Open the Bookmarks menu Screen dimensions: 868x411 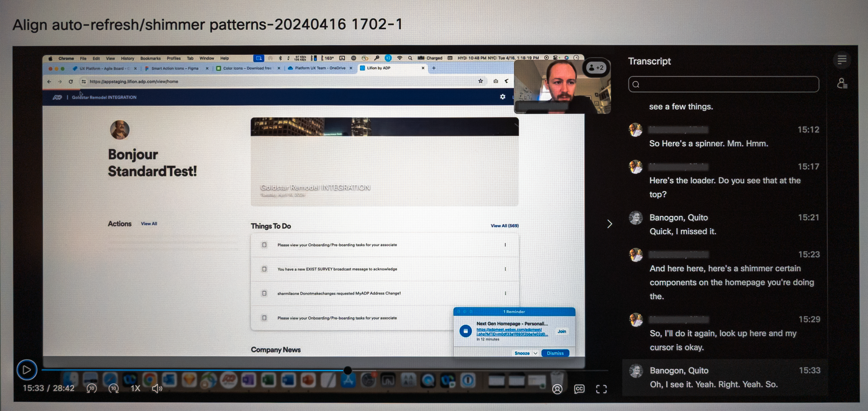(x=150, y=59)
